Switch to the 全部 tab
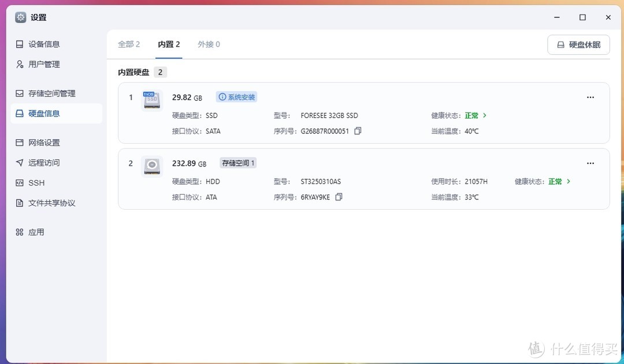 pyautogui.click(x=129, y=44)
